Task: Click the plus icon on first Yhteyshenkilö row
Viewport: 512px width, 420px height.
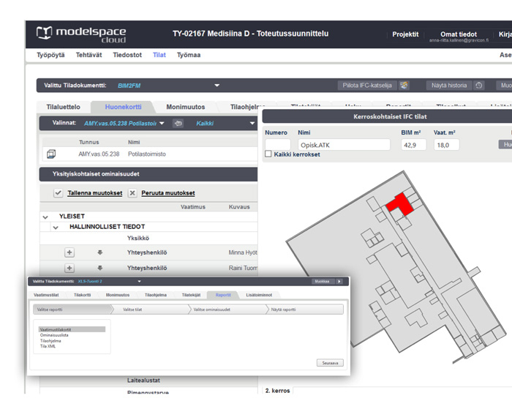Action: (69, 252)
